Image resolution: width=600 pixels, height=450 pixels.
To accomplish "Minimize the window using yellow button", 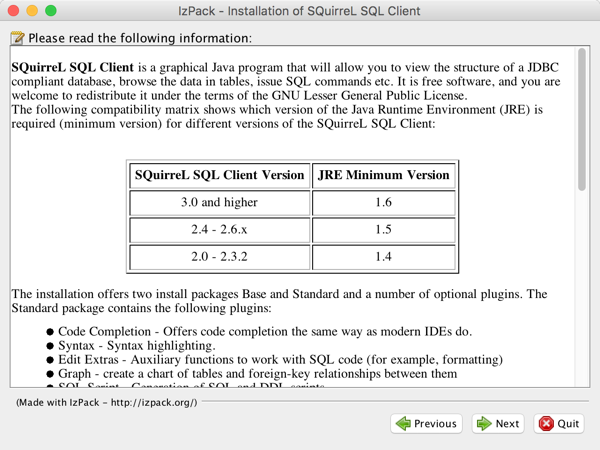I will pos(32,11).
